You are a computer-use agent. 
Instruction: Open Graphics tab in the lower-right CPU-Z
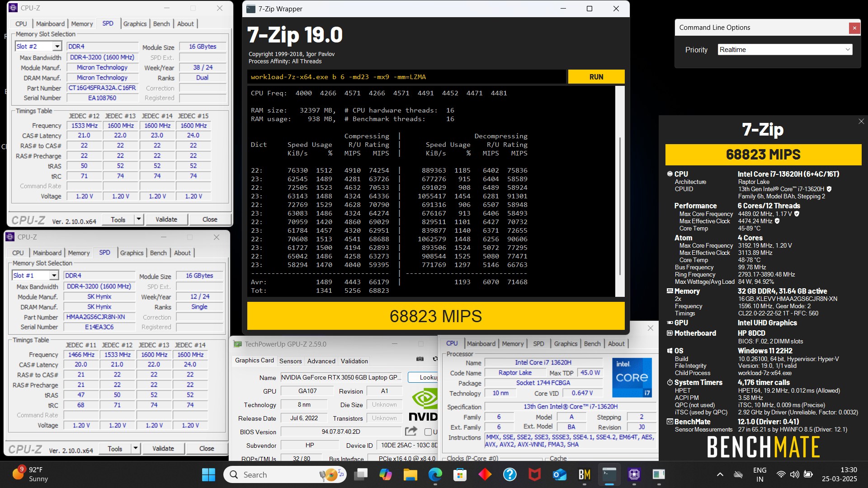point(566,344)
